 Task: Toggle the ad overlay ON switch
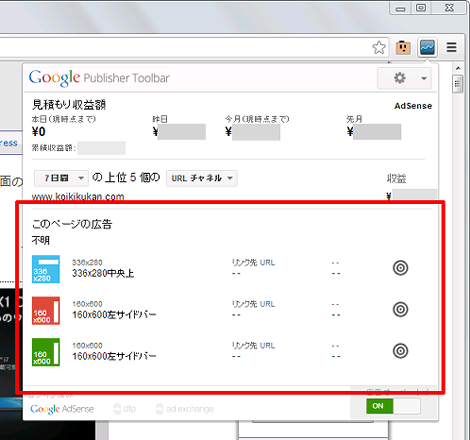click(x=393, y=406)
